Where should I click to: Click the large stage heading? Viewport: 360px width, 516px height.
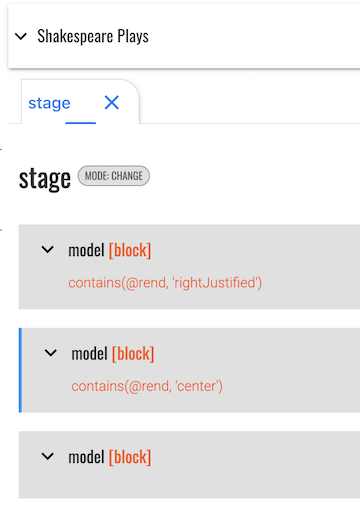(x=45, y=178)
